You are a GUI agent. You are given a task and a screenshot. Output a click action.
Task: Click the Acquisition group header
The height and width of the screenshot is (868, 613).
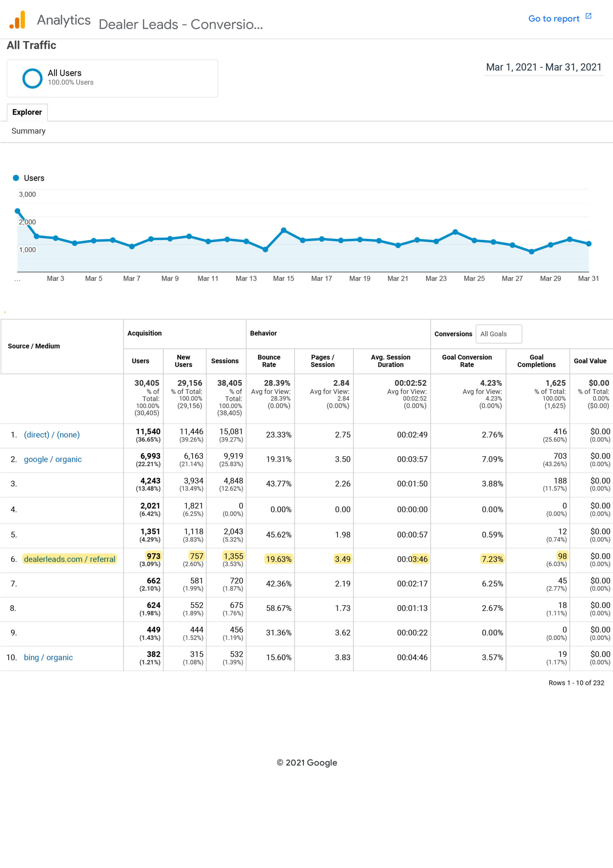point(144,333)
